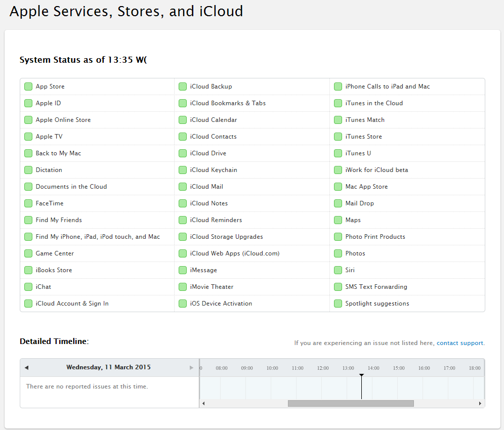The width and height of the screenshot is (504, 430).
Task: Click the Mac App Store status icon
Action: [x=338, y=187]
